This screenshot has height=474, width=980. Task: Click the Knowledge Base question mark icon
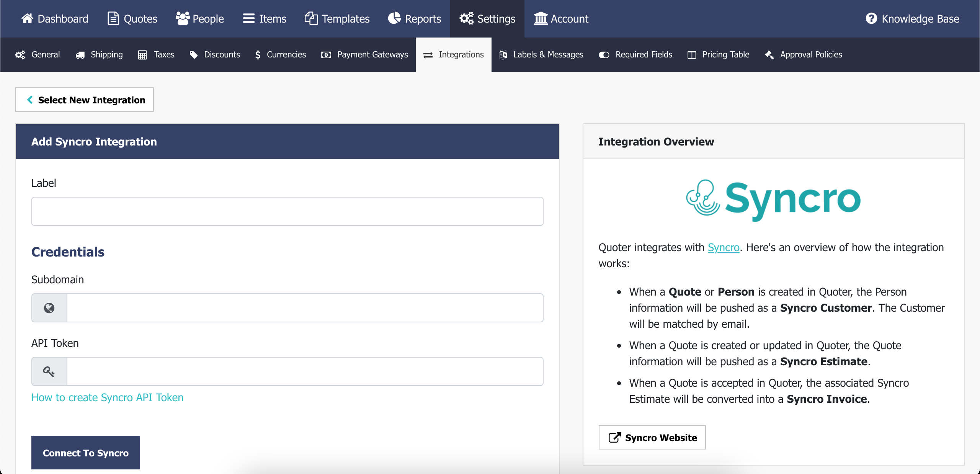click(871, 18)
